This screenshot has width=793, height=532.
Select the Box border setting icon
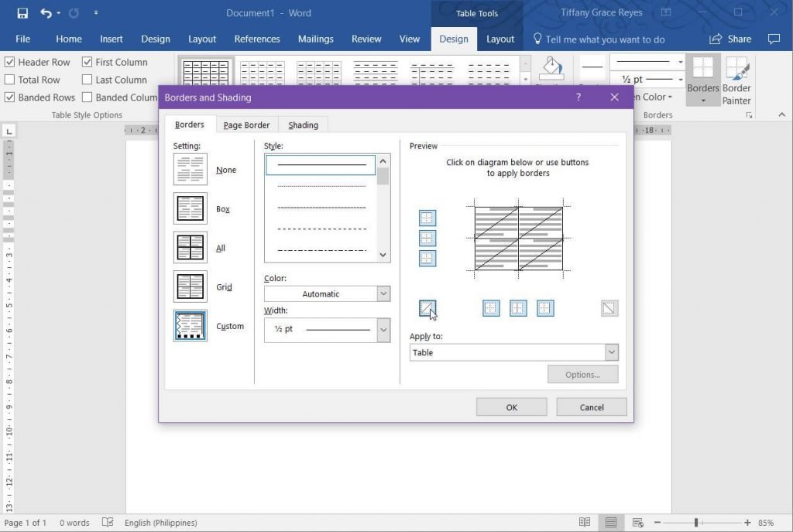point(191,209)
